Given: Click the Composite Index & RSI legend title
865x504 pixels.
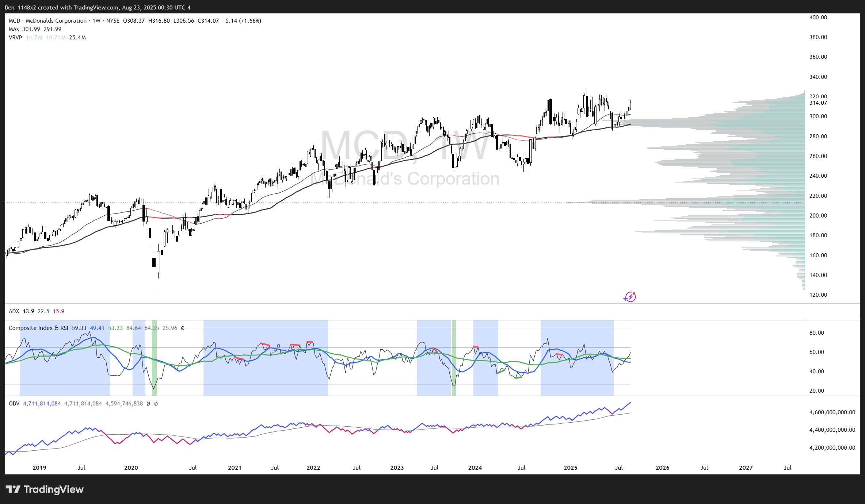Looking at the screenshot, I should click(x=38, y=328).
